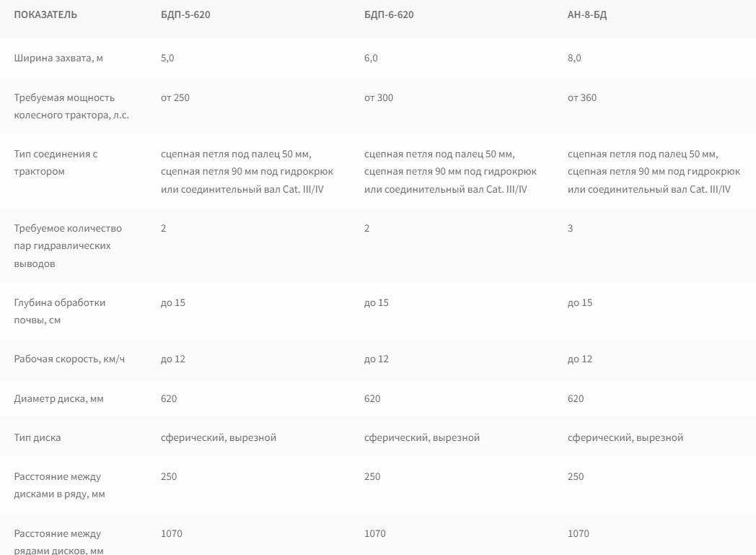The height and width of the screenshot is (555, 756).
Task: Click the Расстояние между дисками в ряду label
Action: 58,485
